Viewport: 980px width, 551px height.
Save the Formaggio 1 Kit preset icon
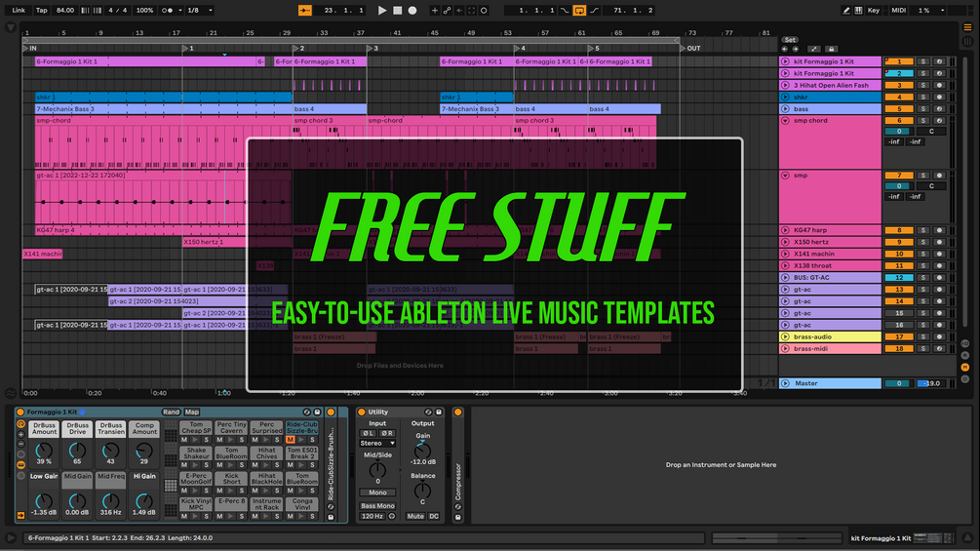pos(317,412)
